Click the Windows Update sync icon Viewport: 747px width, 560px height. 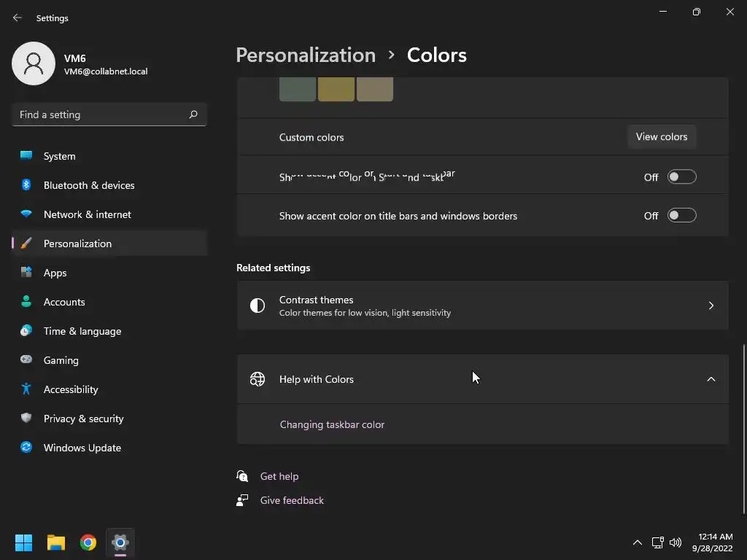pyautogui.click(x=26, y=448)
